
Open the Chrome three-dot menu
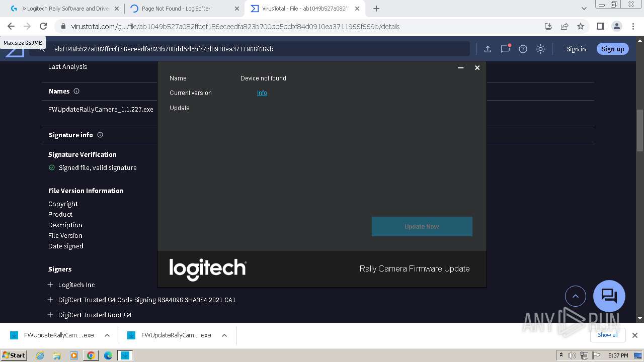633,26
